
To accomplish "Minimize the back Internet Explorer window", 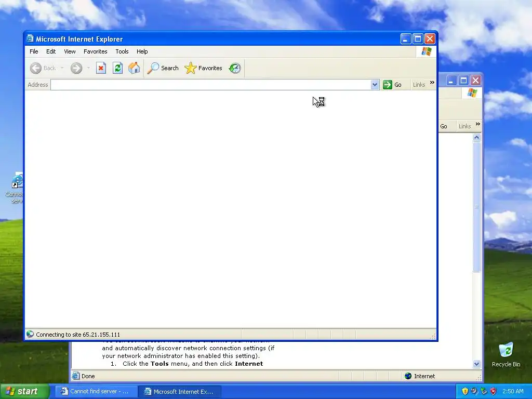I will pos(451,81).
